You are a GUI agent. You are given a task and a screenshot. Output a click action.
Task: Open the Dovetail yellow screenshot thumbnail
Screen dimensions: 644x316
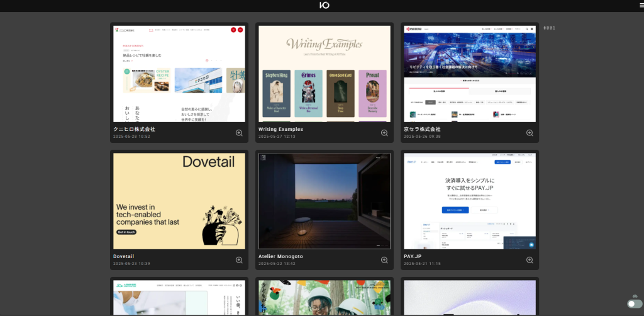click(179, 201)
